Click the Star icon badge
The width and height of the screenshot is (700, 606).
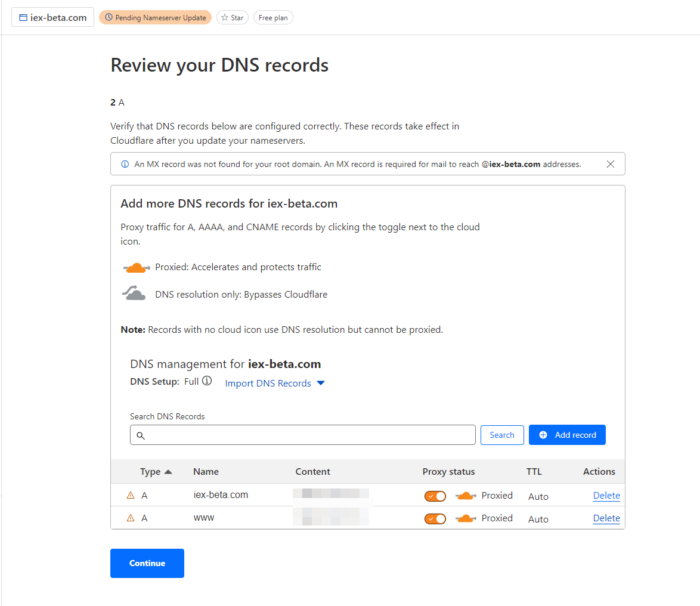pos(233,18)
